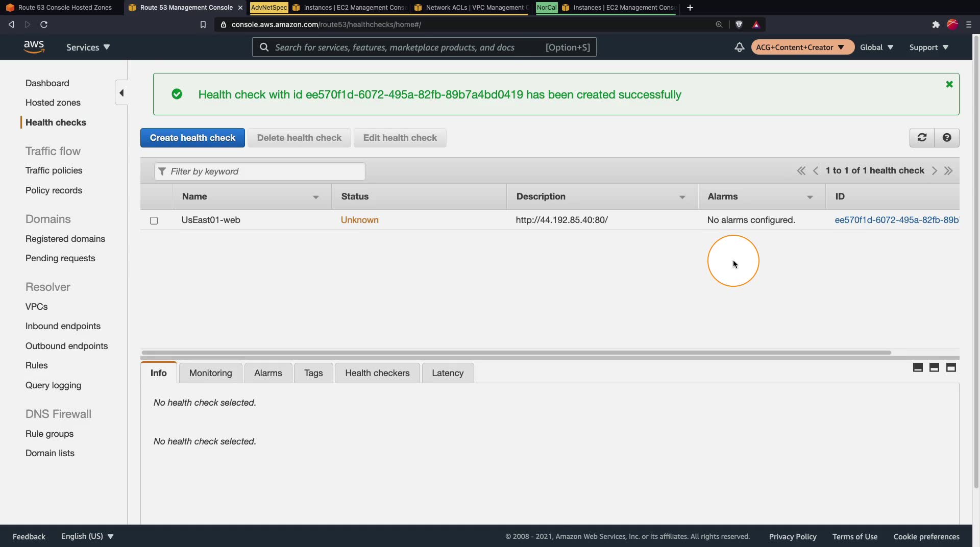Open the browser profile avatar icon
Image resolution: width=980 pixels, height=547 pixels.
coord(952,24)
